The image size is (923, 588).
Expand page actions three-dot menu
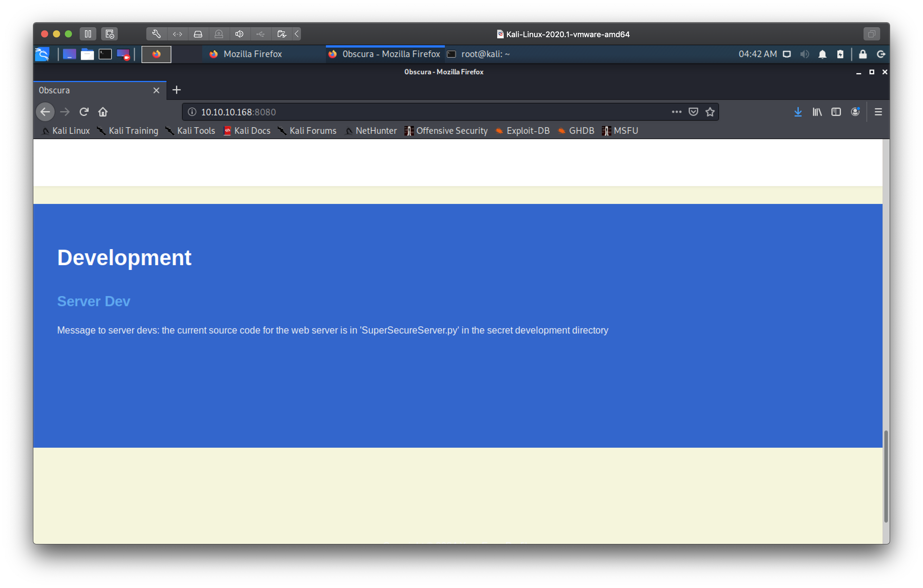[x=676, y=112]
